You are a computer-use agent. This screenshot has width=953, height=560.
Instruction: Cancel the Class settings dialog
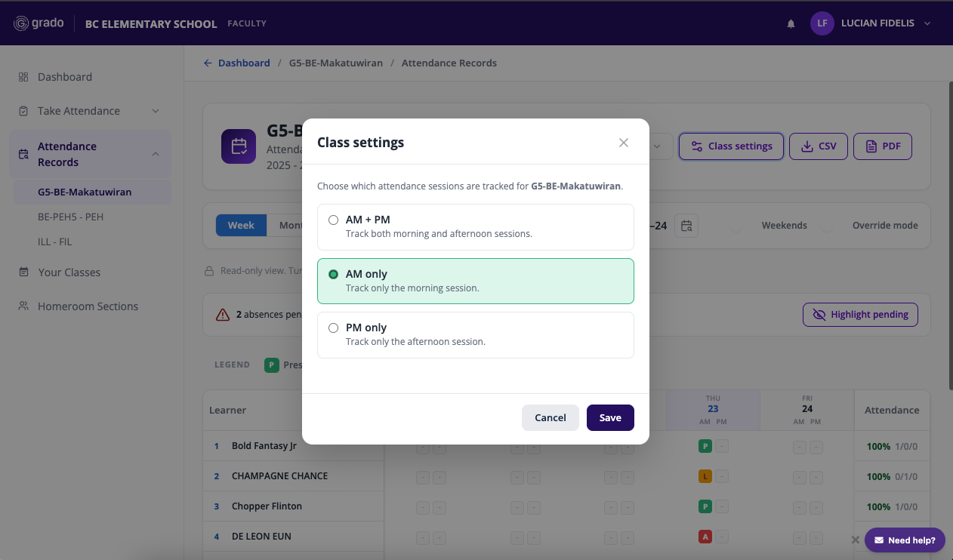tap(551, 417)
